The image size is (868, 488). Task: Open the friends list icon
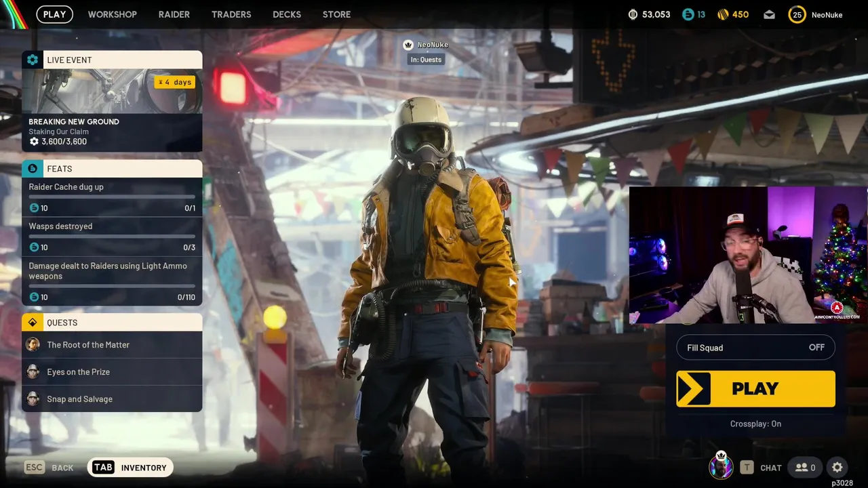coord(806,467)
